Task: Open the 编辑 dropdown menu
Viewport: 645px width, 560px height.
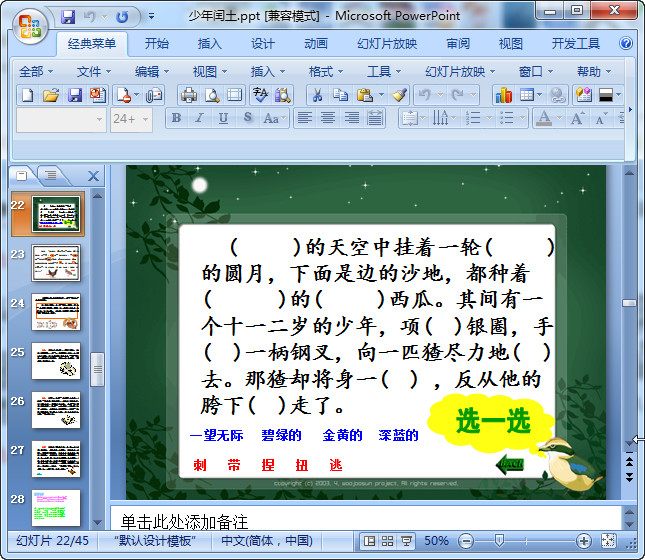Action: click(x=152, y=72)
